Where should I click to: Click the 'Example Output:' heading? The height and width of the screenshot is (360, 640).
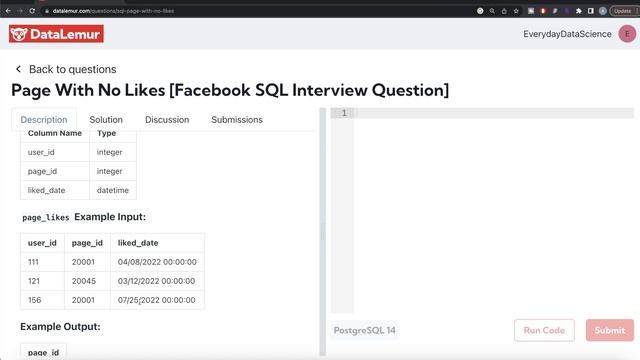60,327
